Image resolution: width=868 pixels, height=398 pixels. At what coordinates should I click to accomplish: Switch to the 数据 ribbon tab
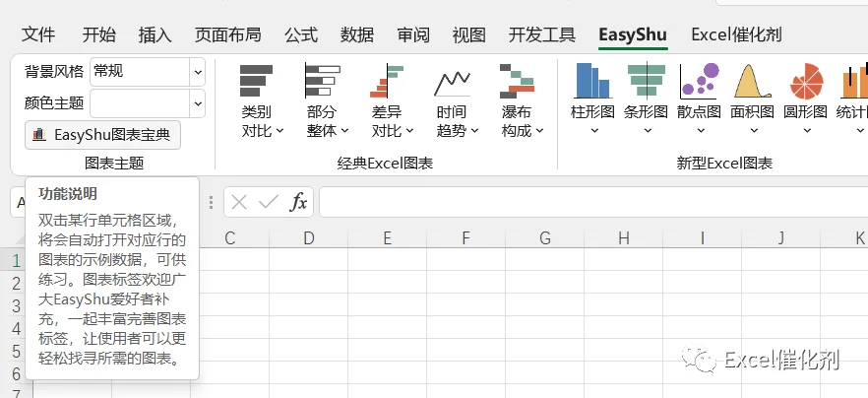click(x=357, y=34)
